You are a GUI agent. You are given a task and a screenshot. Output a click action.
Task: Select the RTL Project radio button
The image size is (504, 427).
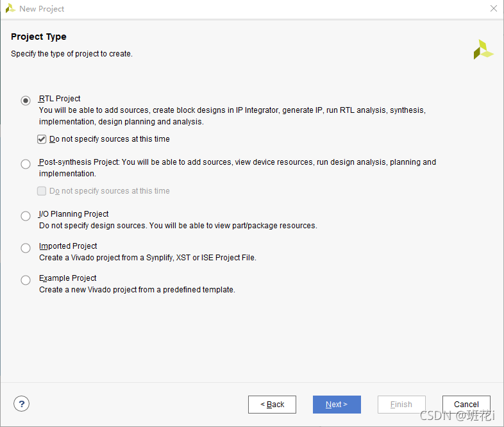(26, 101)
